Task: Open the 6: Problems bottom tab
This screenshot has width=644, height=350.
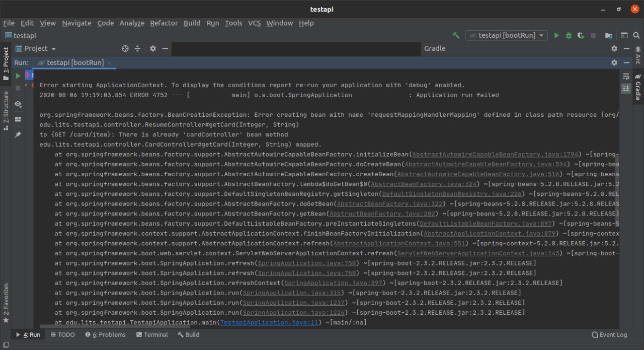Action: [x=105, y=334]
